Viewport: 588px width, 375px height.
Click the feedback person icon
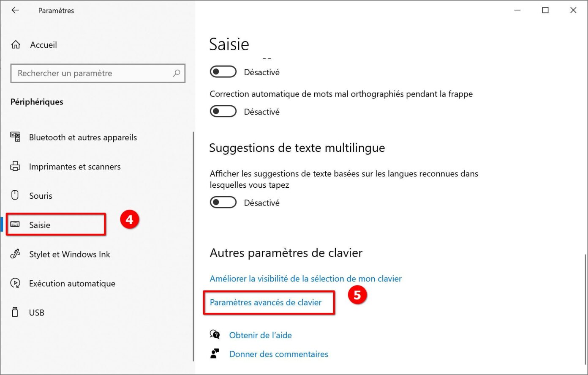pyautogui.click(x=215, y=353)
